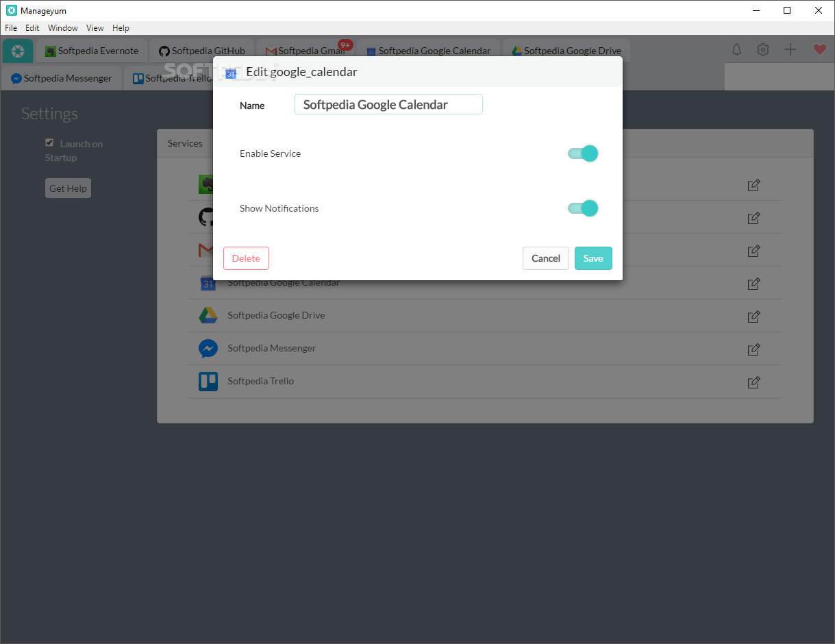Select the Softpedia Messenger list entry
This screenshot has height=644, width=835.
click(x=485, y=348)
